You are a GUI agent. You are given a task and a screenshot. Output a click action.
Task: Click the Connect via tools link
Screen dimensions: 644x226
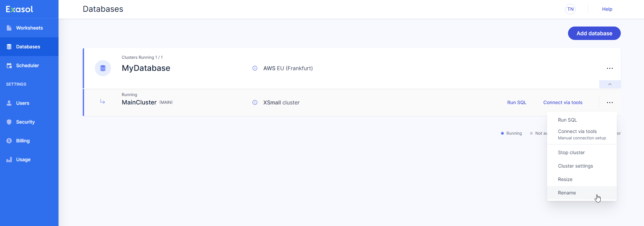click(x=563, y=102)
